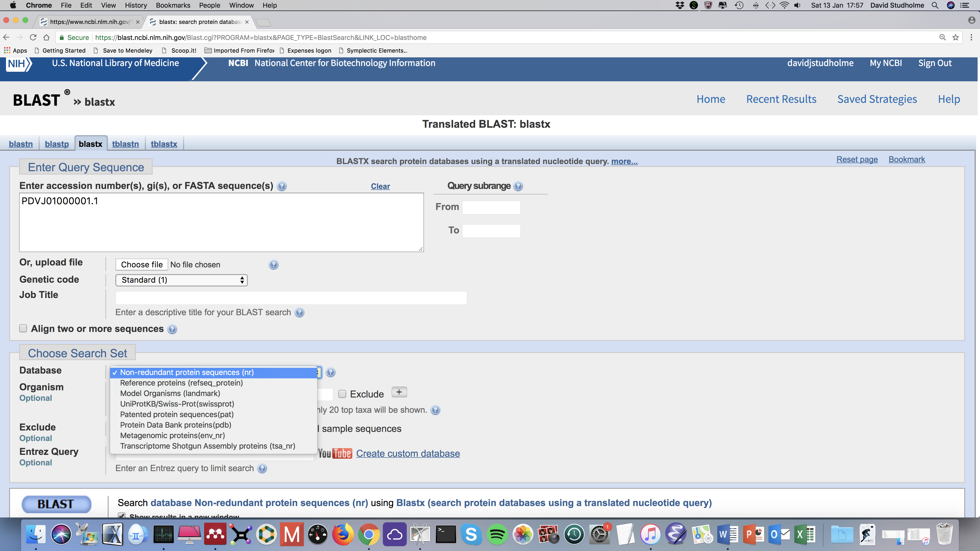This screenshot has height=551, width=980.
Task: Switch to the tblastn tab
Action: pyautogui.click(x=125, y=144)
